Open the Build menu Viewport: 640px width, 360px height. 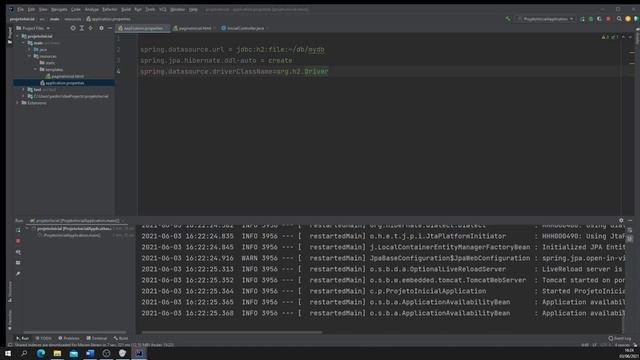(126, 9)
